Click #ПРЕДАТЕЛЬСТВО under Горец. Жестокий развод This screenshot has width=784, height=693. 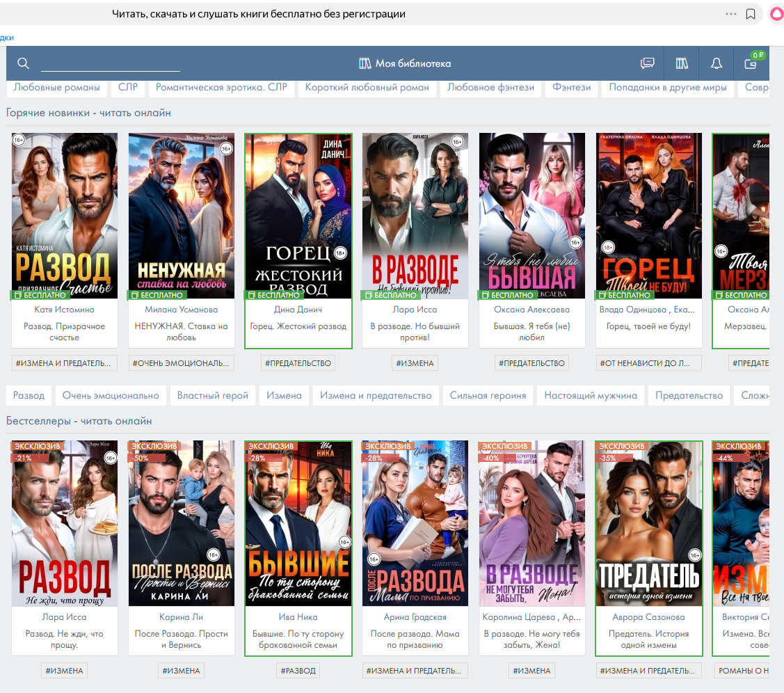click(x=298, y=363)
